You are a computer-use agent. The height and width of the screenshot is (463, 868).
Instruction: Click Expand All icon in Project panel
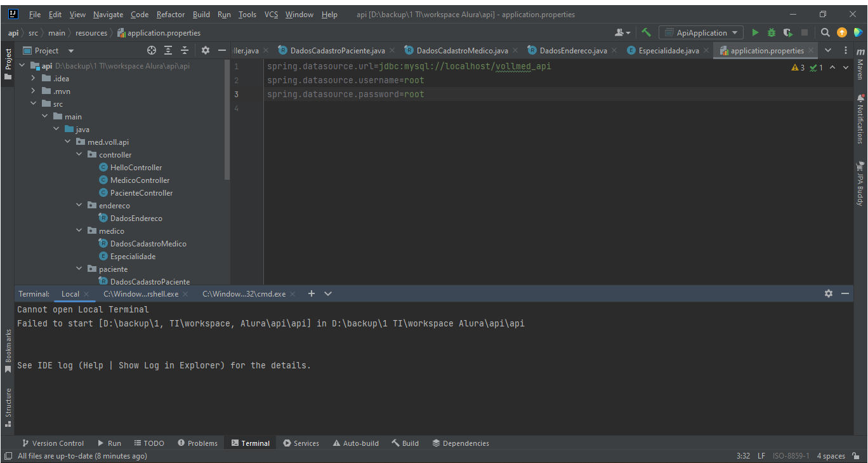pyautogui.click(x=168, y=50)
